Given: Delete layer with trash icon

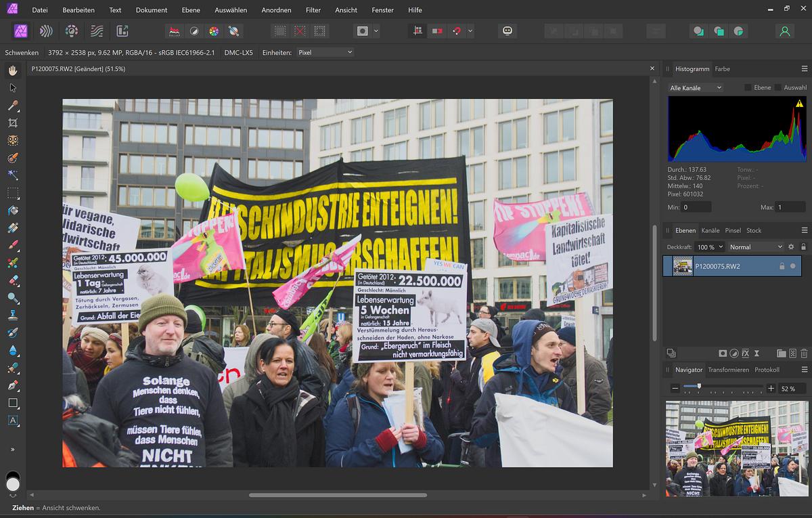Looking at the screenshot, I should (x=804, y=353).
